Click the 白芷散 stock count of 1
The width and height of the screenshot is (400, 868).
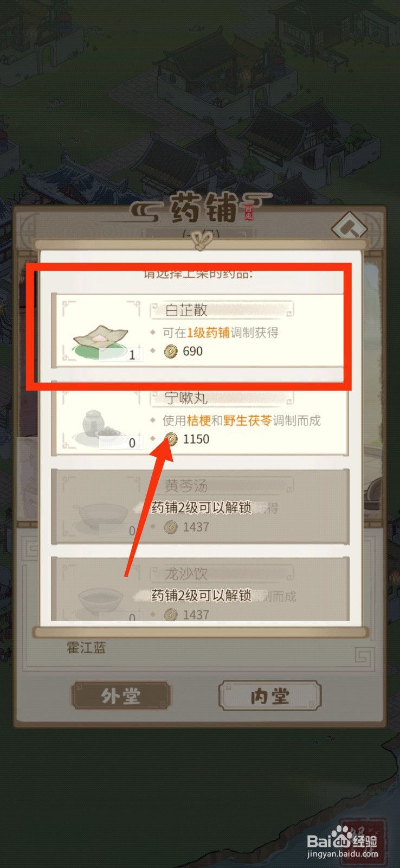coord(132,356)
